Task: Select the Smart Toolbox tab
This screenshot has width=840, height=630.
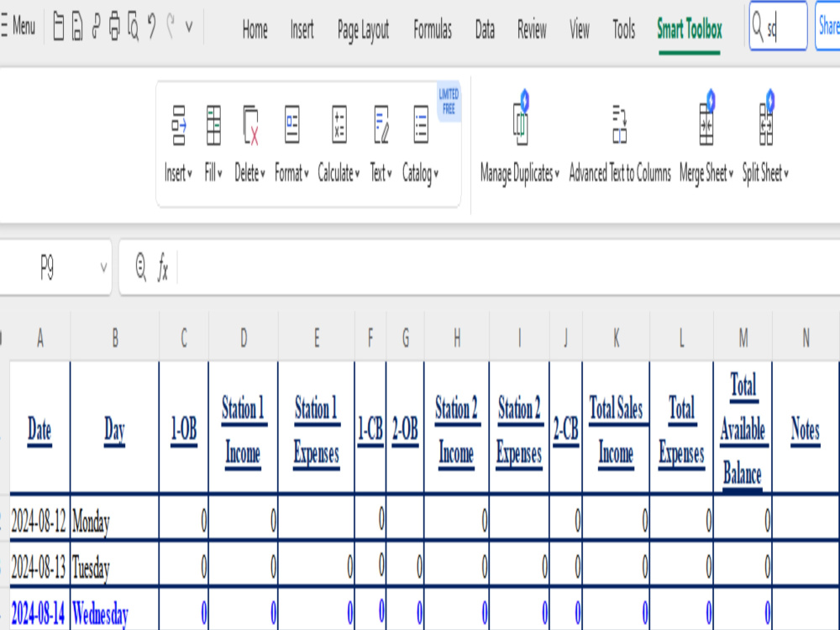Action: (690, 29)
